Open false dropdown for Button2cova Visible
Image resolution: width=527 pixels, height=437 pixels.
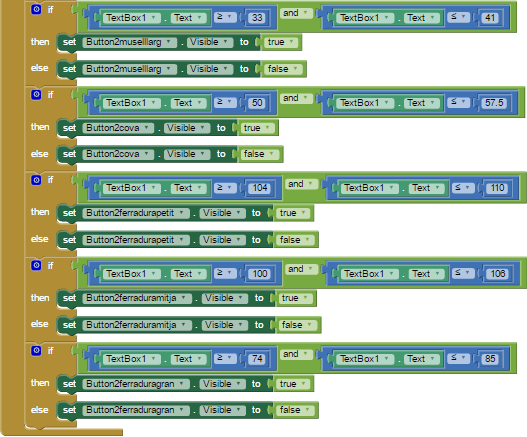coord(271,154)
